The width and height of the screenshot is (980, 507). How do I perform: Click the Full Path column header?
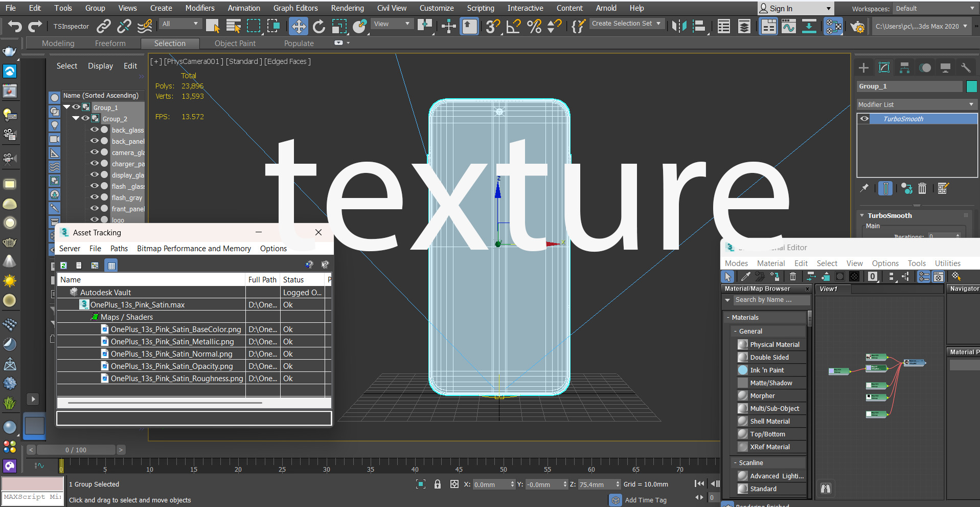(262, 280)
